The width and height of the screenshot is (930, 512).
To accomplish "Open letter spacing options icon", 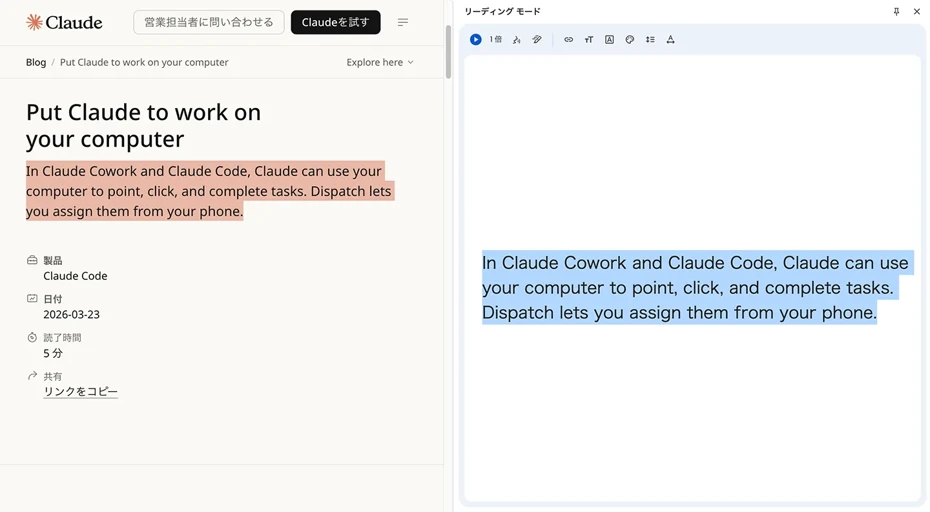I will 670,39.
